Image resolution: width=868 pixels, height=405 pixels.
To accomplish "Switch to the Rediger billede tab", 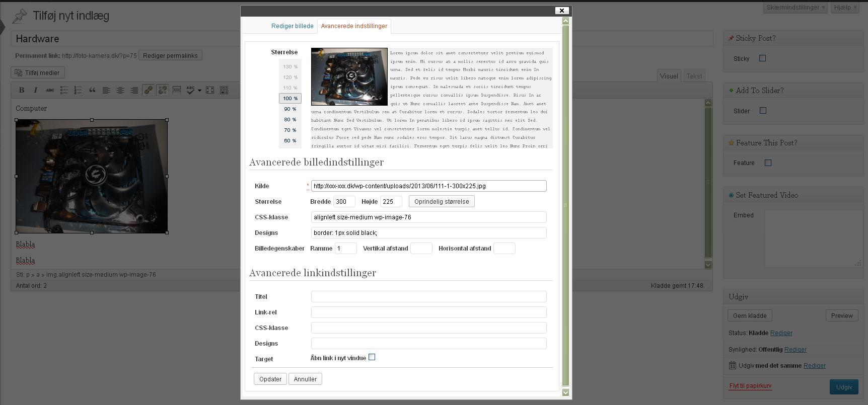I will pos(292,26).
